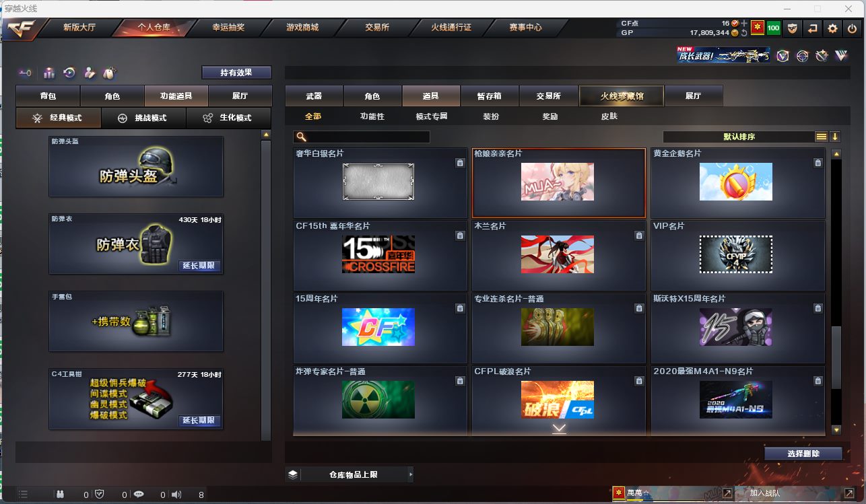The width and height of the screenshot is (866, 504).
Task: Toggle sort direction arrow button
Action: 835,137
